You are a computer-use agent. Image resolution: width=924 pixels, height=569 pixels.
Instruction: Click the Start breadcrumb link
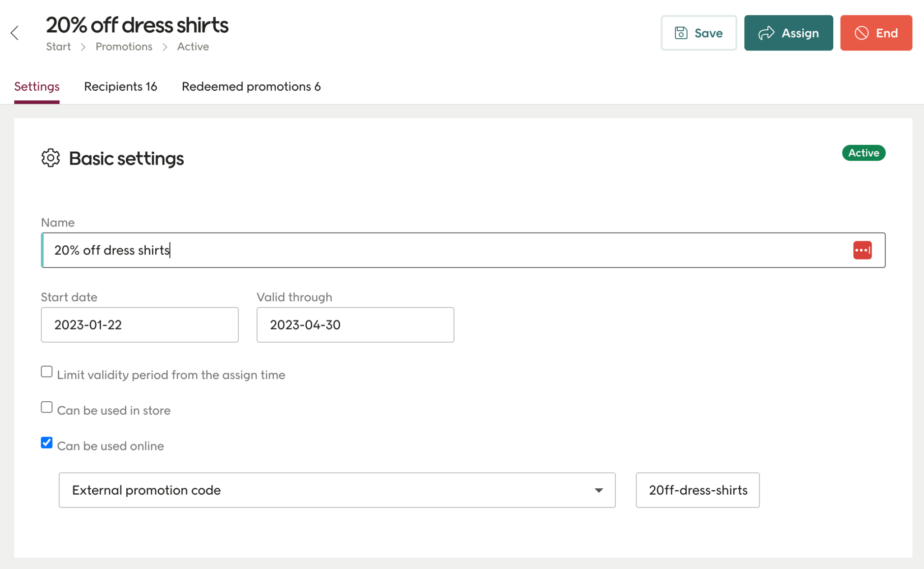[58, 47]
